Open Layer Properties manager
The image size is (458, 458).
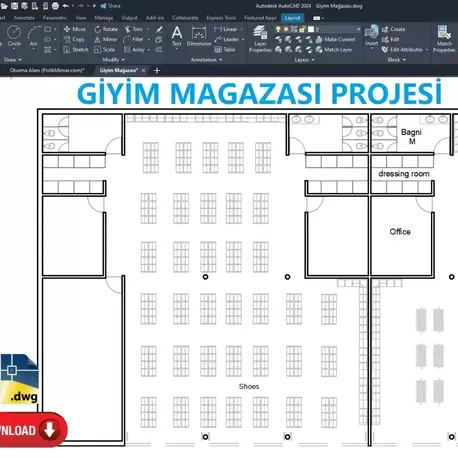[x=260, y=39]
